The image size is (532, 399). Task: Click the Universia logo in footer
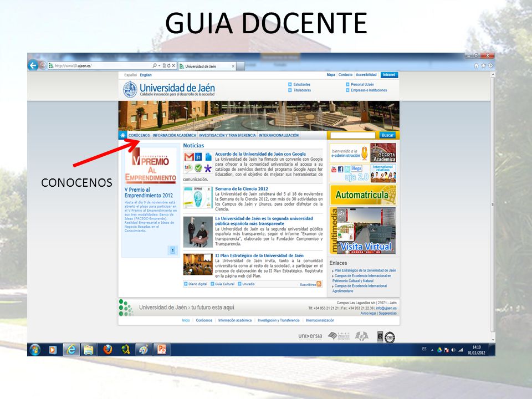(310, 336)
